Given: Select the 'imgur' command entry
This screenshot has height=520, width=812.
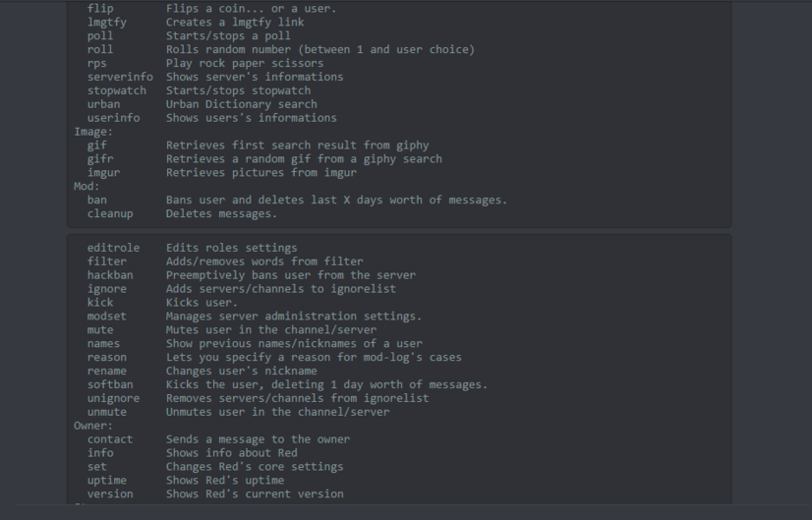Looking at the screenshot, I should click(x=103, y=172).
